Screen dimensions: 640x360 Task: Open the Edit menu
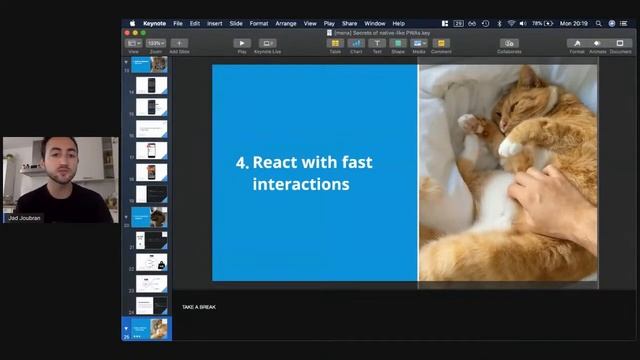click(195, 24)
